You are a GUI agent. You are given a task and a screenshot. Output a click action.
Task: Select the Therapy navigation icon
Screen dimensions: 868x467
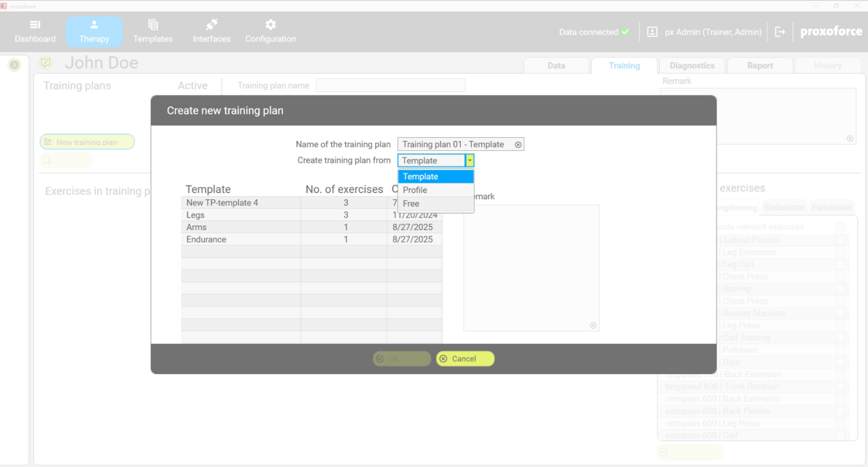(94, 25)
